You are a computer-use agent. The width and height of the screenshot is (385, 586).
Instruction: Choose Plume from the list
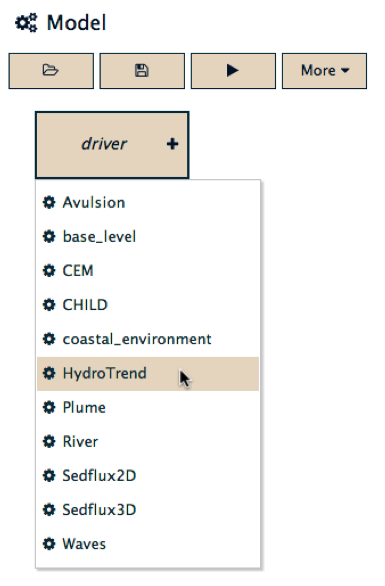(148, 407)
